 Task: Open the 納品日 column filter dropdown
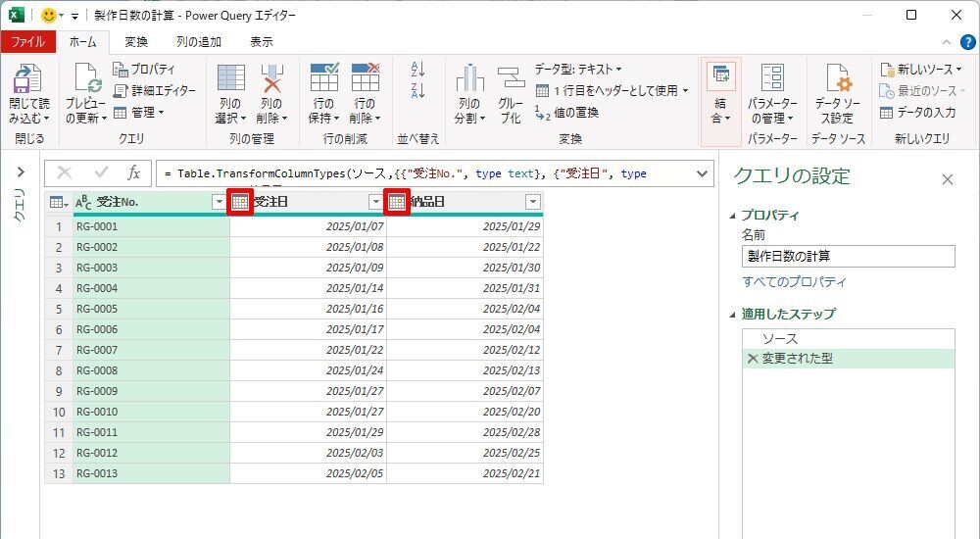click(x=532, y=202)
